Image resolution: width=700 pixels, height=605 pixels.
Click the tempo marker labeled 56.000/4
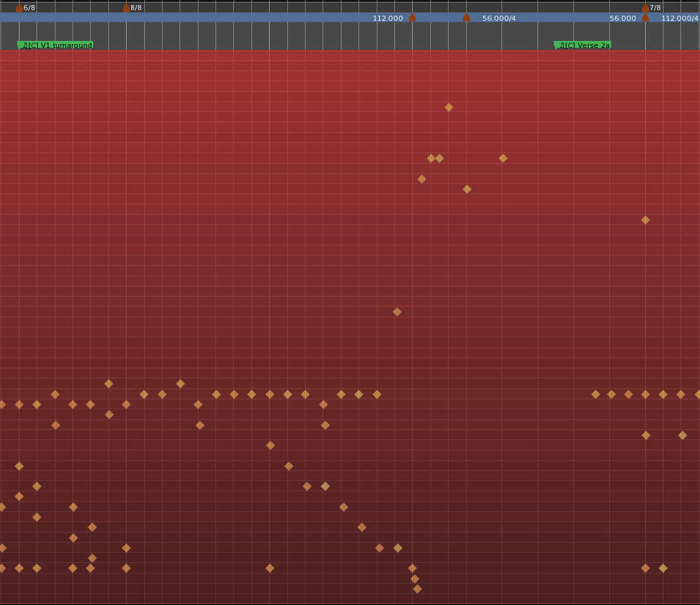pos(466,18)
